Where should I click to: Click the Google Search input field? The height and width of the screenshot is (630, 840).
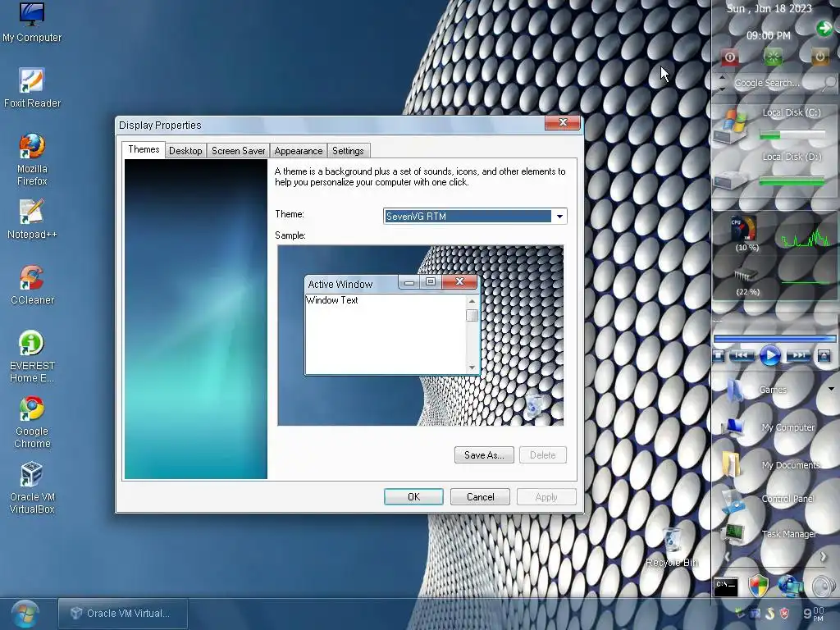(x=774, y=83)
